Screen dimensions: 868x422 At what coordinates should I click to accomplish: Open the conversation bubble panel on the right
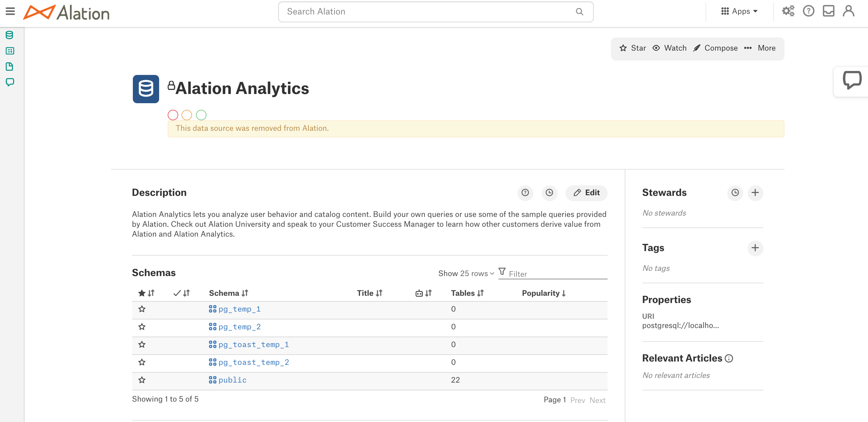point(852,80)
